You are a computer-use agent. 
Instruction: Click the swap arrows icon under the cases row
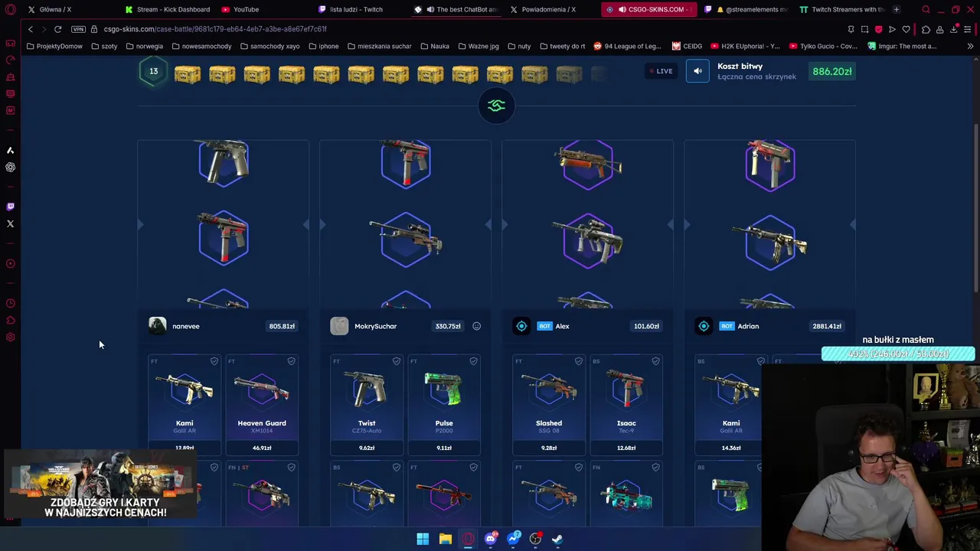click(496, 106)
